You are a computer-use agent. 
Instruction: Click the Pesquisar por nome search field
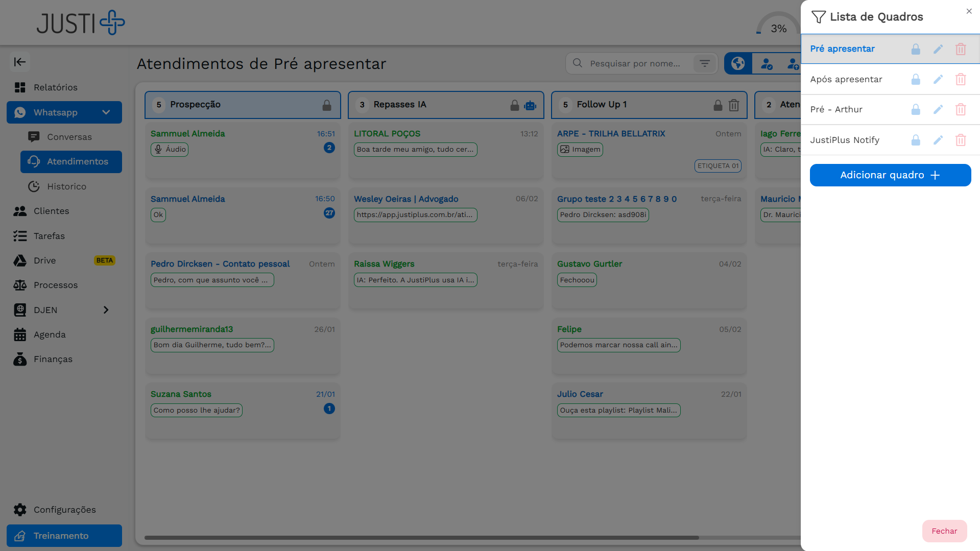point(635,63)
